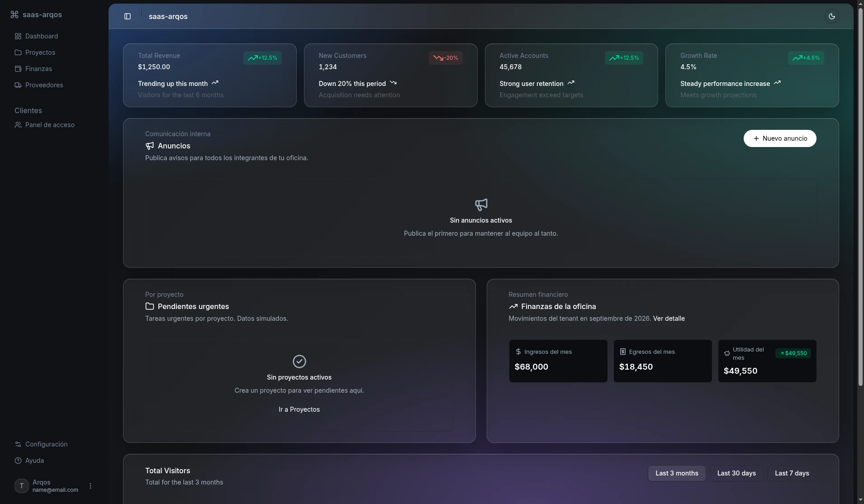Select Last 30 days range

tap(736, 473)
